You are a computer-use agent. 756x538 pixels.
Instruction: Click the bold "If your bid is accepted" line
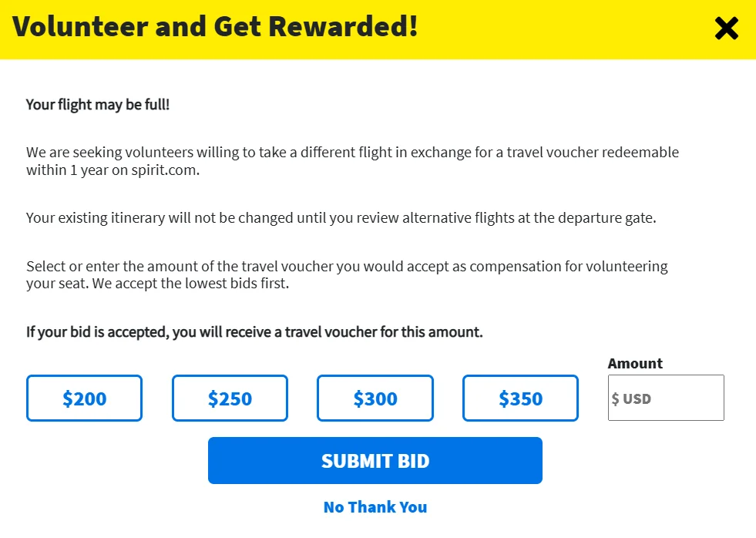[254, 332]
